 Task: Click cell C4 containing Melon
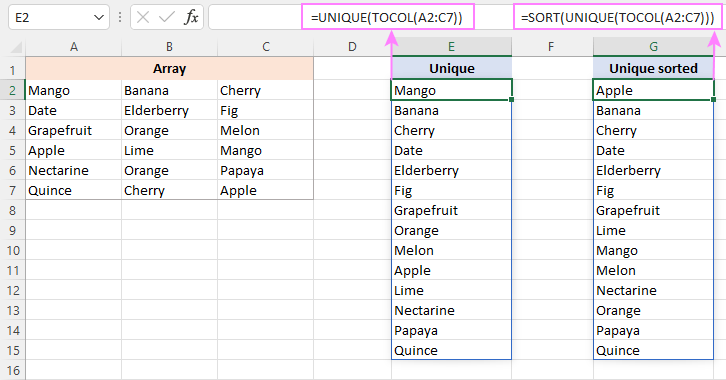click(265, 131)
